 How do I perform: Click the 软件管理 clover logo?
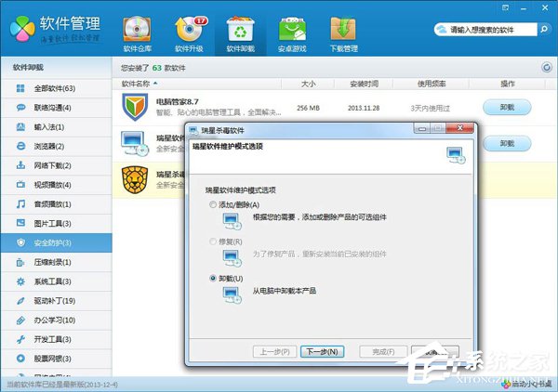[x=22, y=29]
